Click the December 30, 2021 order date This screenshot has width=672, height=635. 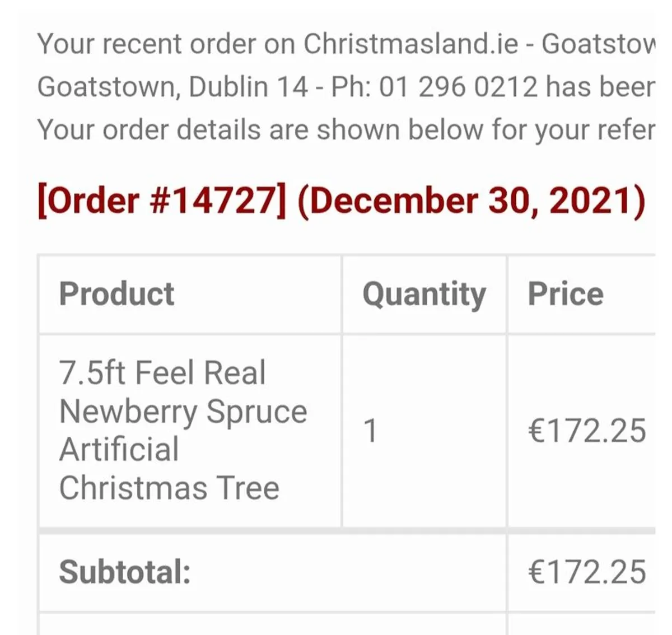tap(471, 200)
